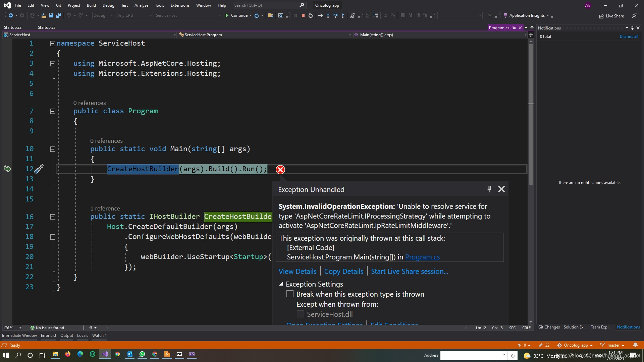Click the exception error red X icon
Viewport: 644px width, 362px height.
280,170
